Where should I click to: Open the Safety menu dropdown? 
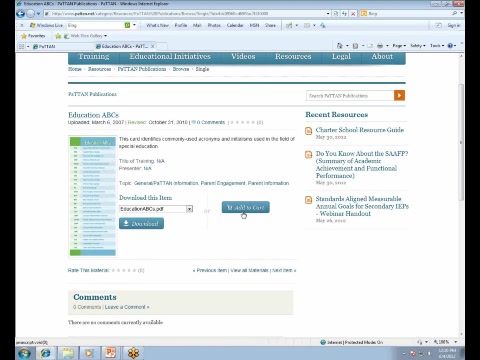pyautogui.click(x=418, y=46)
